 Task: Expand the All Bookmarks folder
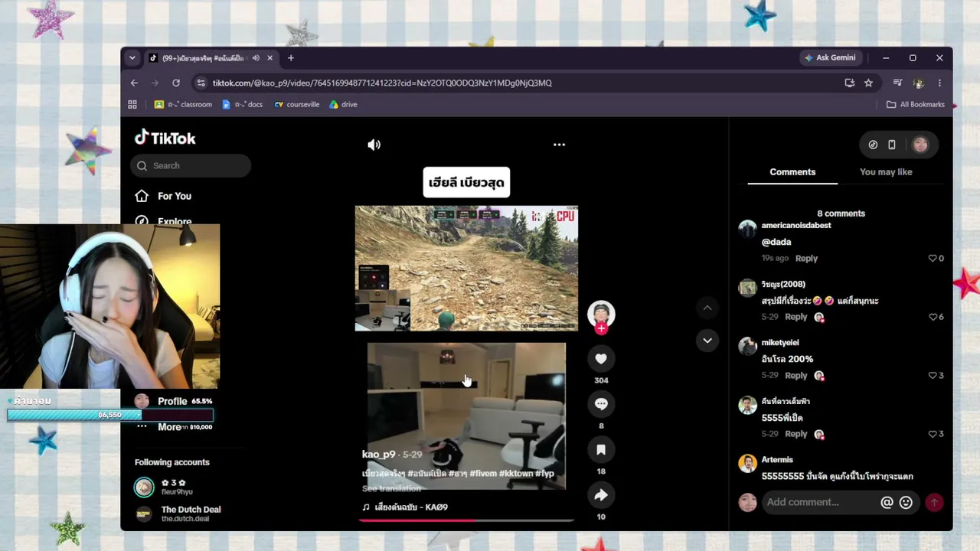(x=916, y=105)
